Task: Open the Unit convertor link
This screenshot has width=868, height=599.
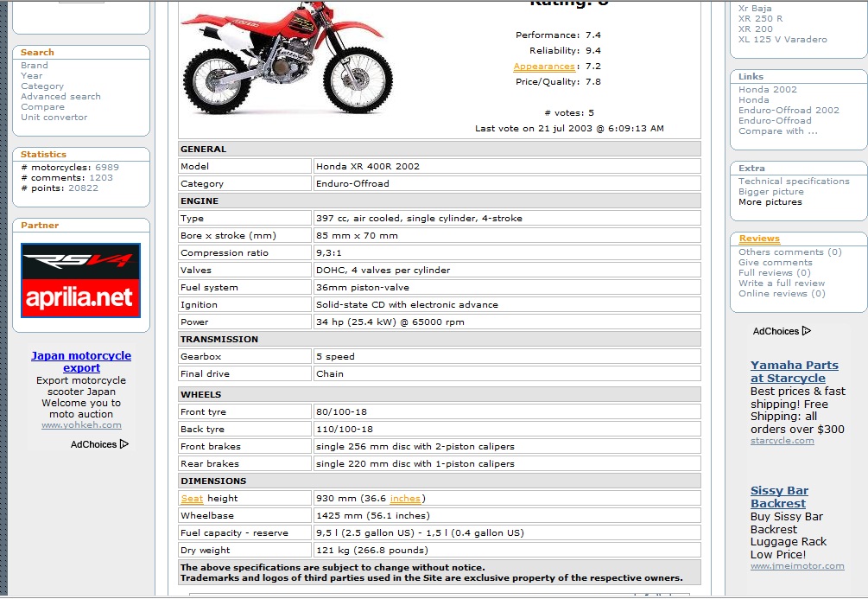Action: 54,118
